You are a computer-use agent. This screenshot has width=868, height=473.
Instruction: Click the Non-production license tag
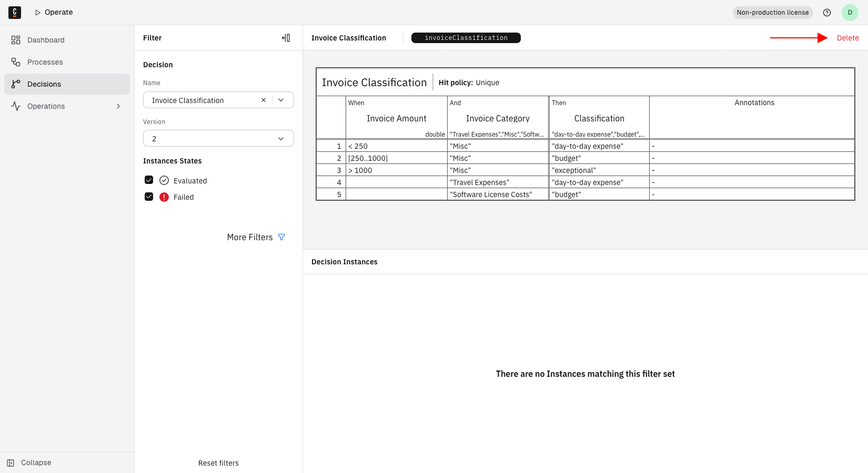point(773,13)
